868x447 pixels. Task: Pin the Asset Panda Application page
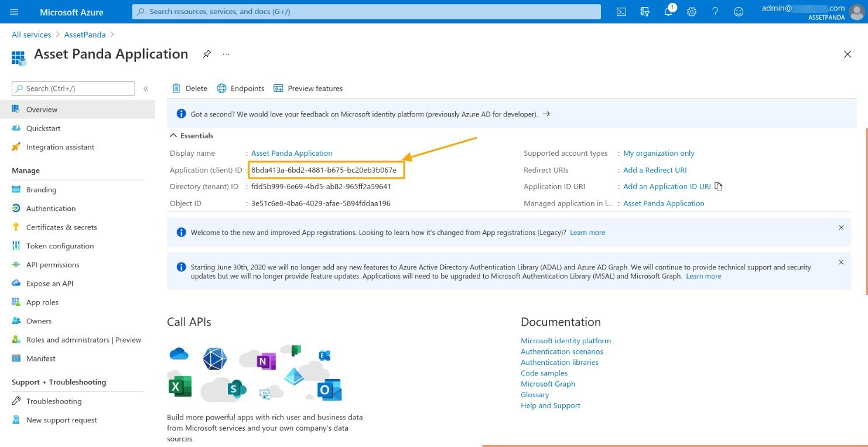click(x=207, y=54)
